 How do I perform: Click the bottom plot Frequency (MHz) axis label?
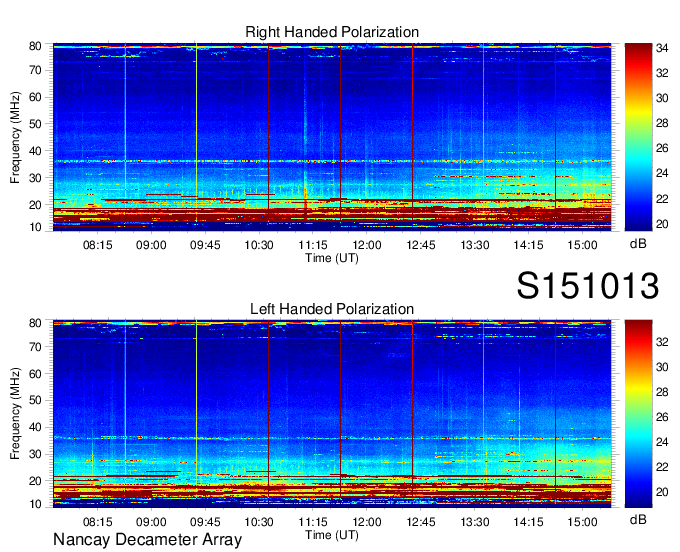(x=15, y=414)
